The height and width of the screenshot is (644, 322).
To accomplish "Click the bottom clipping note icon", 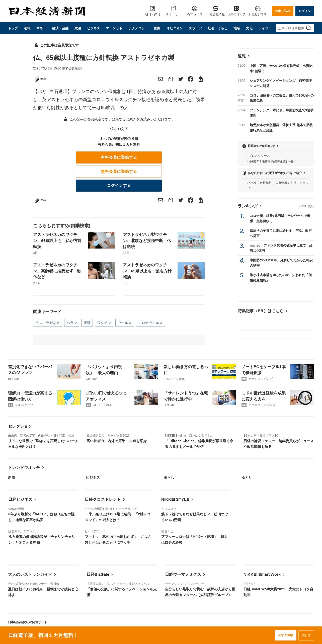I will pos(171,200).
